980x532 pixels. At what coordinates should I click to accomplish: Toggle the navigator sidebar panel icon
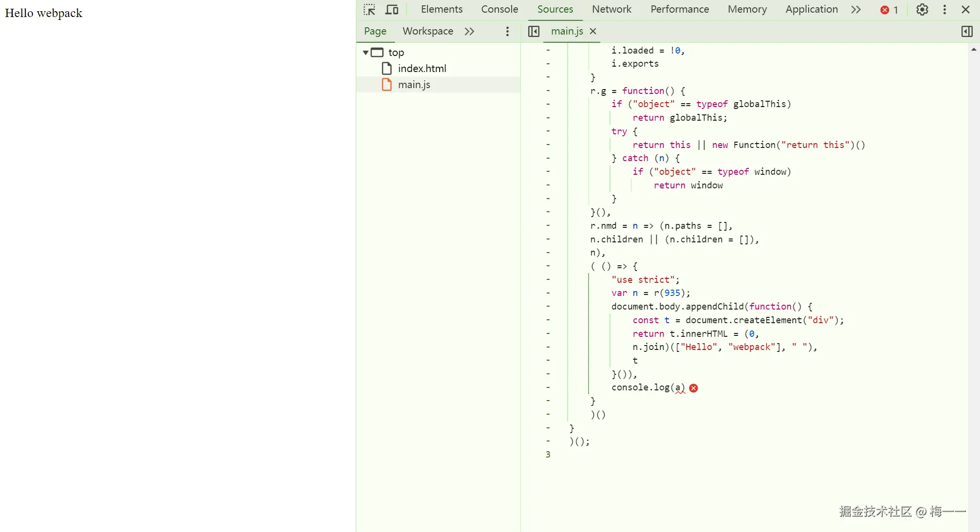pyautogui.click(x=534, y=31)
